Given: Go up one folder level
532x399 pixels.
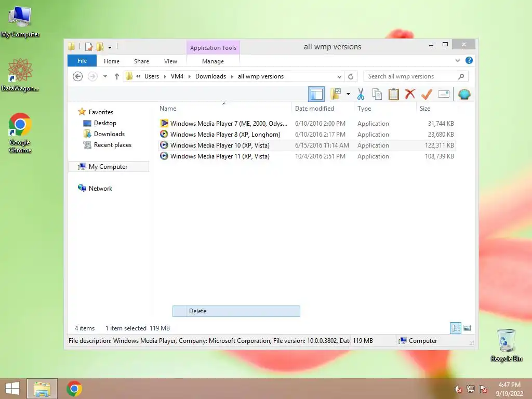Looking at the screenshot, I should pyautogui.click(x=117, y=76).
